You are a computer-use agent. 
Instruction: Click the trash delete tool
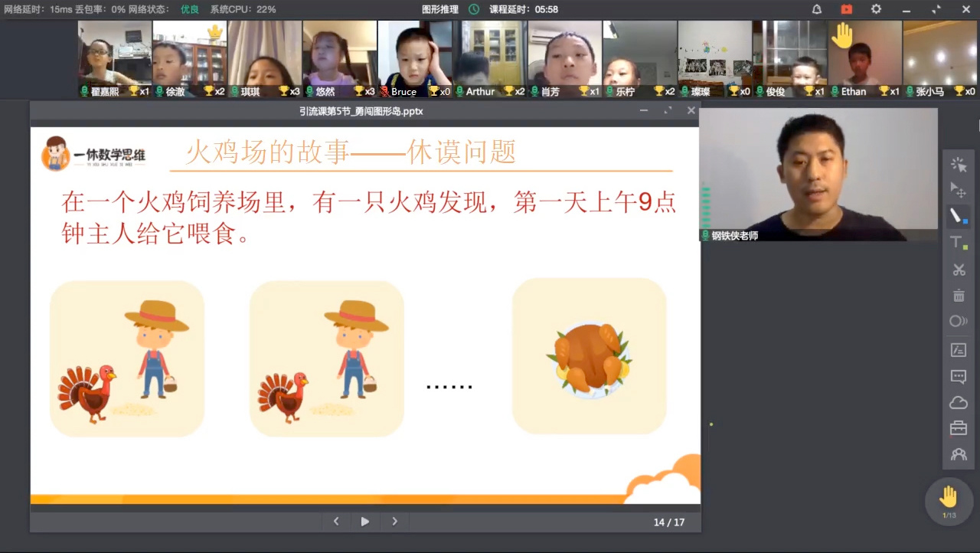959,296
